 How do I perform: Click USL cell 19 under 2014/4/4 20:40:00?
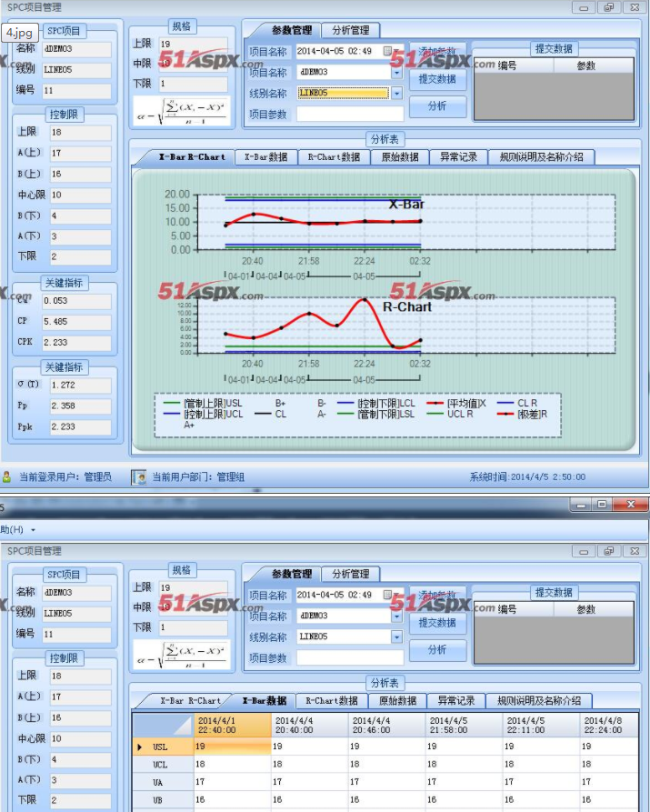click(x=310, y=747)
